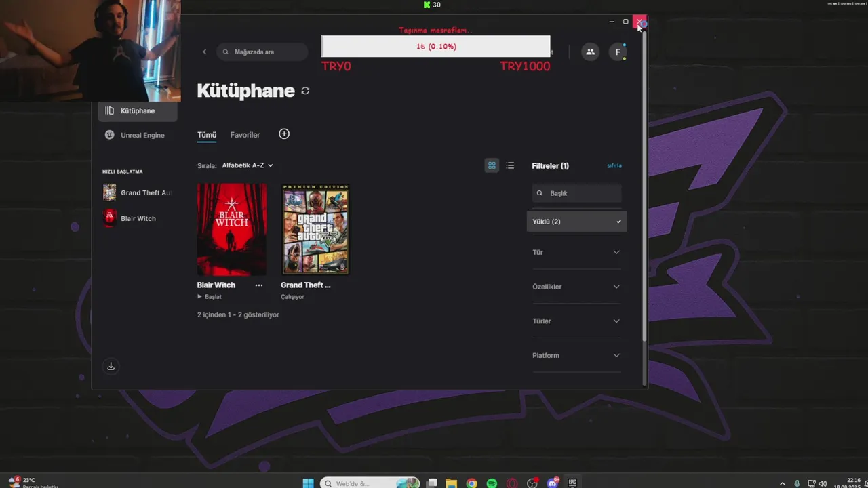Open Opera browser from the taskbar

click(x=512, y=483)
